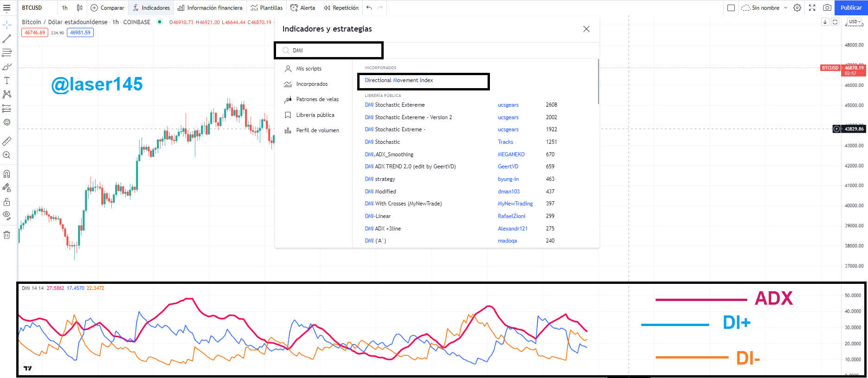Open author Tracks profile link
The width and height of the screenshot is (868, 378).
tap(506, 142)
